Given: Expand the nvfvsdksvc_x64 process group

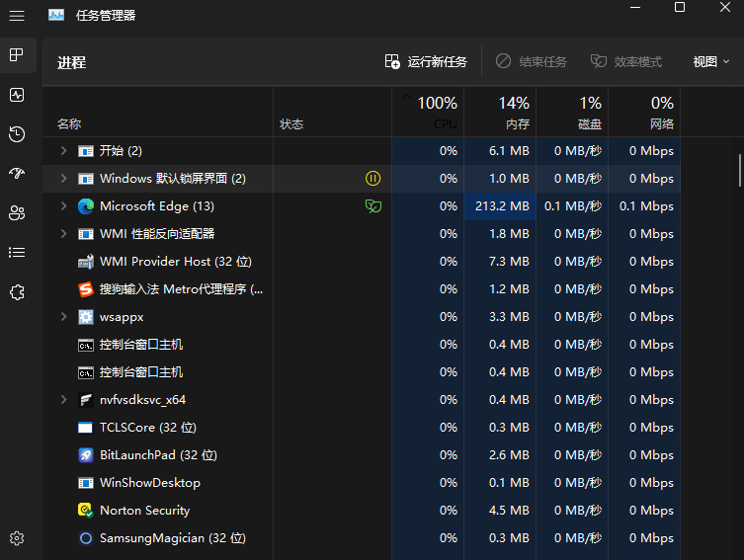Looking at the screenshot, I should click(x=63, y=400).
